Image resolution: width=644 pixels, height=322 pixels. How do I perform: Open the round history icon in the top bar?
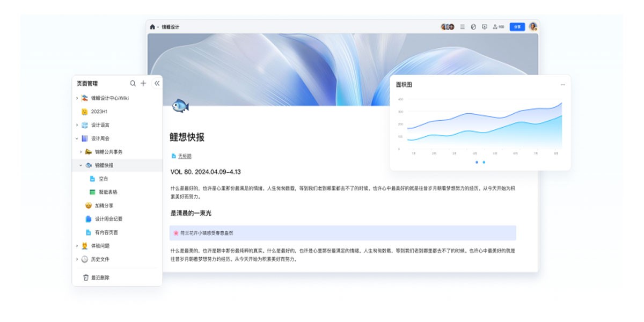tap(473, 27)
